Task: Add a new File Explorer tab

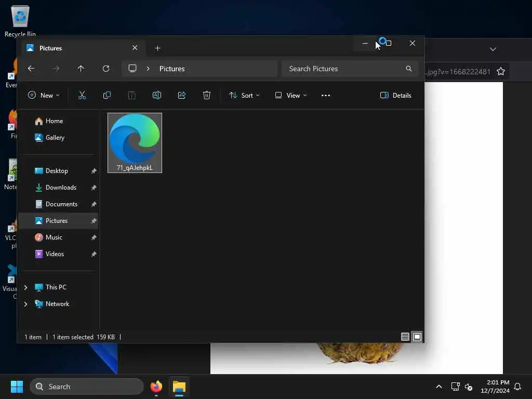Action: point(157,48)
